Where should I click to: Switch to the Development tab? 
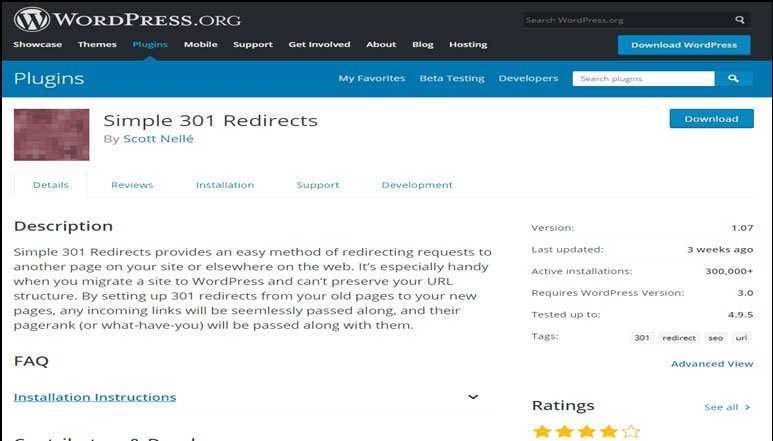417,185
